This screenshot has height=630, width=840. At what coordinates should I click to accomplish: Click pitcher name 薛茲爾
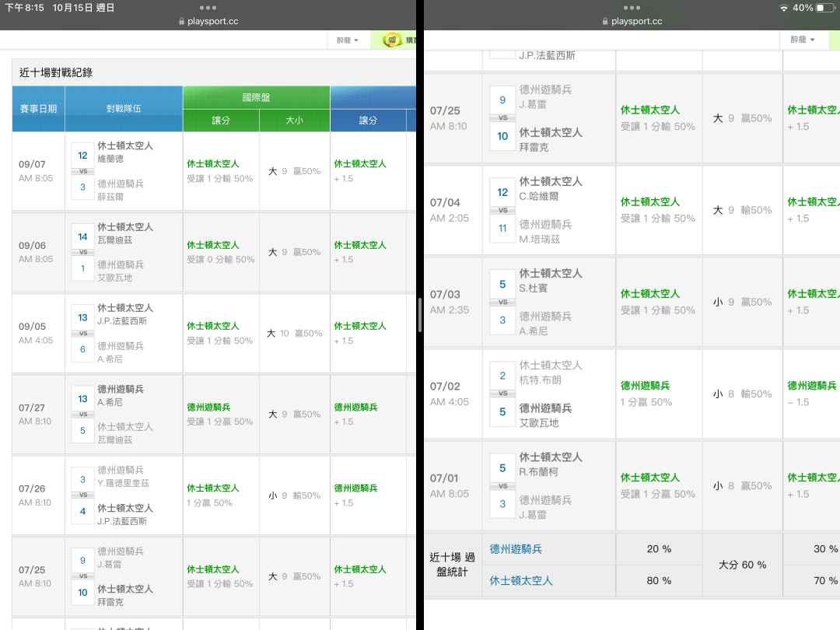tap(110, 197)
